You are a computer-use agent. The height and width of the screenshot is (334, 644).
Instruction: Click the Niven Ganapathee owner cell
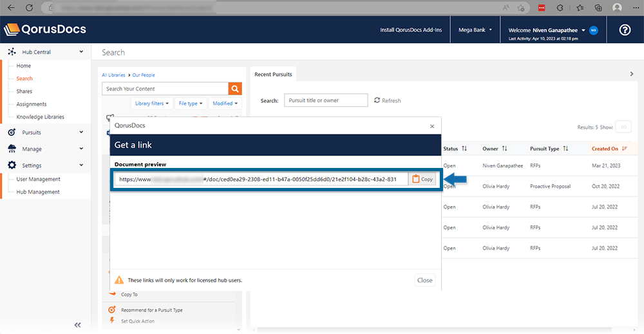pyautogui.click(x=503, y=165)
